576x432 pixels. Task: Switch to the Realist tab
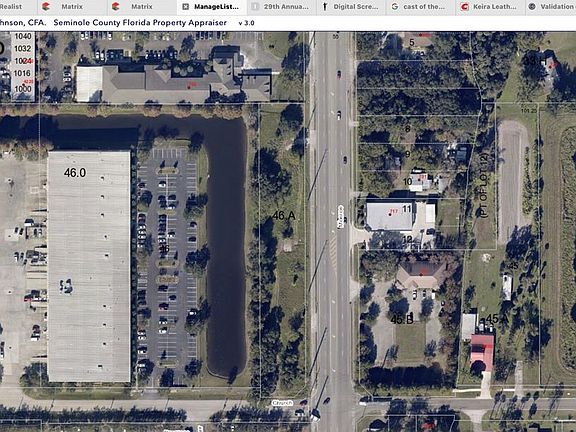(x=11, y=6)
